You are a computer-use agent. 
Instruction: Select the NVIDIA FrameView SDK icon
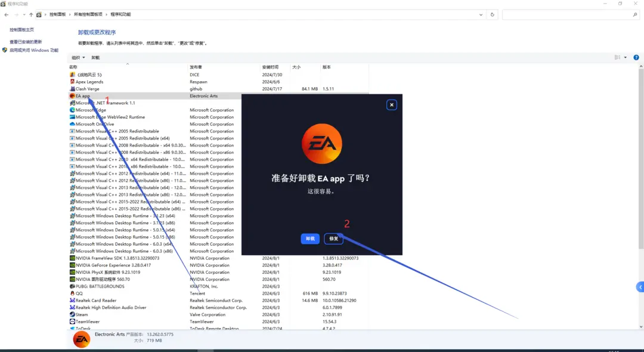72,258
